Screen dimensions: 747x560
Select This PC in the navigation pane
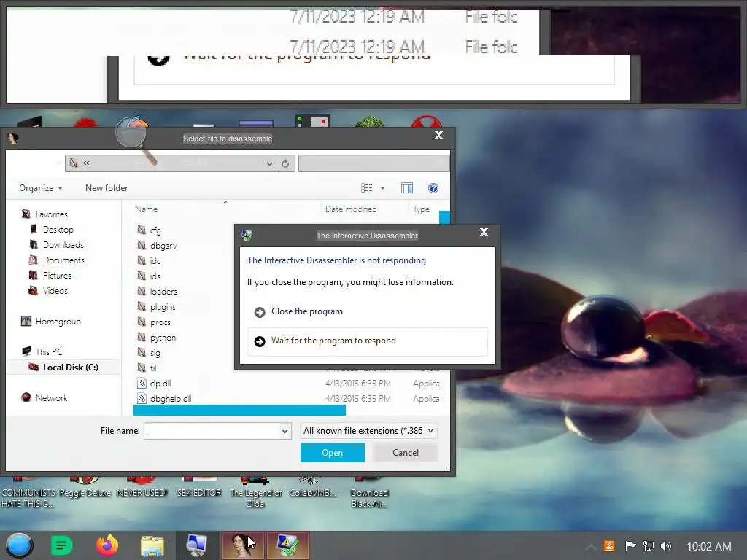[x=49, y=352]
